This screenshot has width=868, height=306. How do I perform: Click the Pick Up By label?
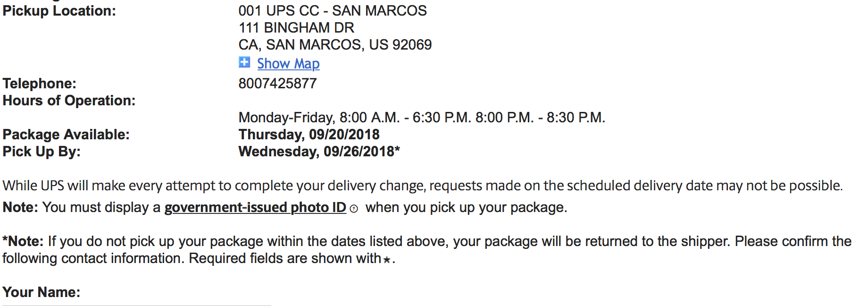coord(42,152)
